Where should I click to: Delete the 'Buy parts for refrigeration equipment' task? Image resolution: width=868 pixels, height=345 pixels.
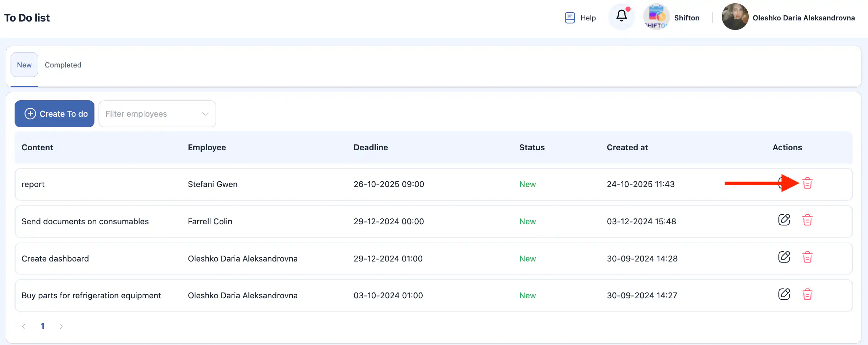point(807,294)
